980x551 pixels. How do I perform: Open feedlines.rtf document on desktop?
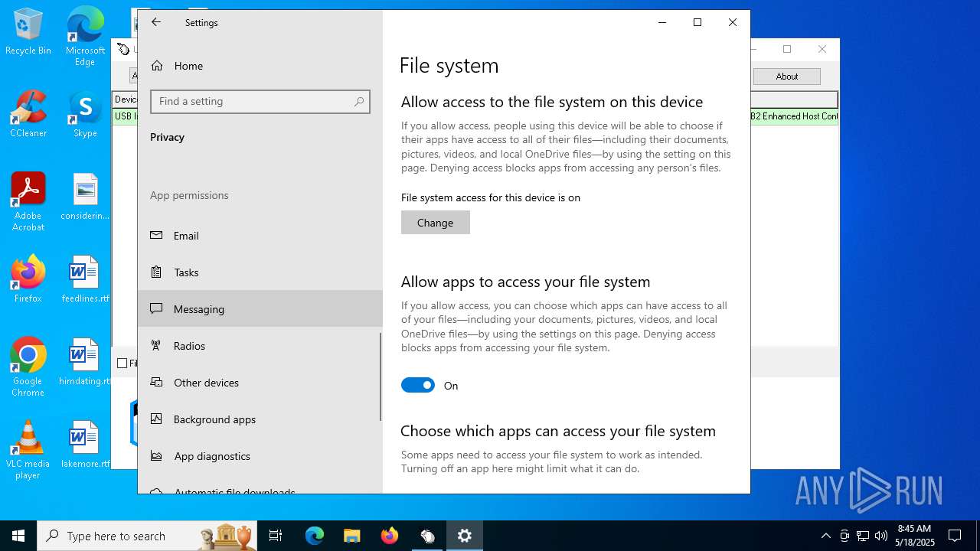pos(85,280)
